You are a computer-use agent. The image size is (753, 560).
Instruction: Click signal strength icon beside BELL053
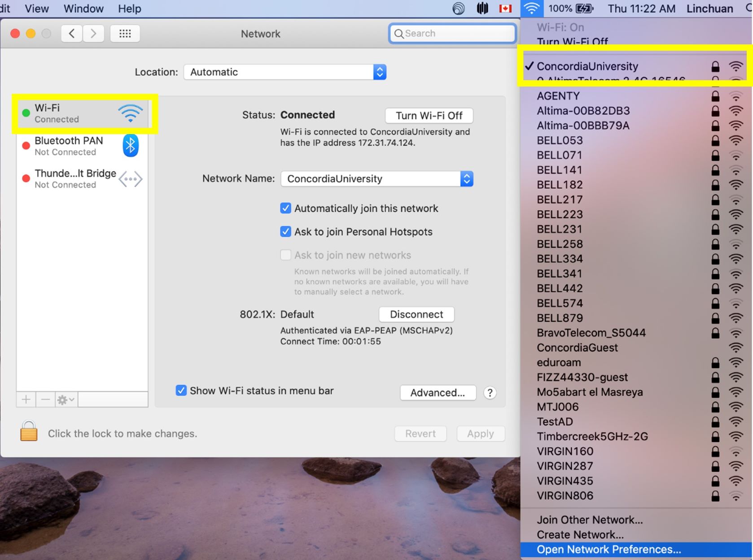[x=736, y=140]
